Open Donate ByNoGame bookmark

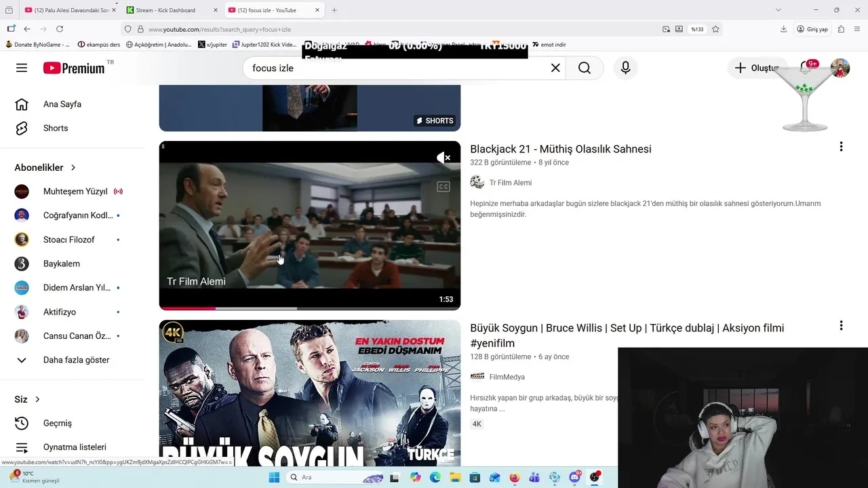coord(37,45)
